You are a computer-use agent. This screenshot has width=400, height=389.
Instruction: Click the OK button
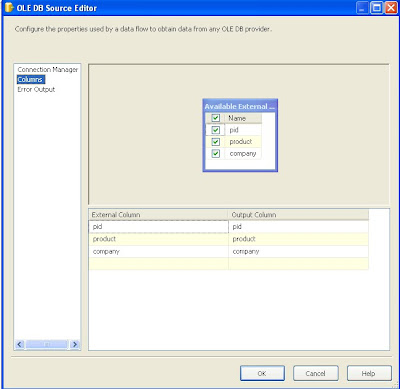pyautogui.click(x=262, y=373)
